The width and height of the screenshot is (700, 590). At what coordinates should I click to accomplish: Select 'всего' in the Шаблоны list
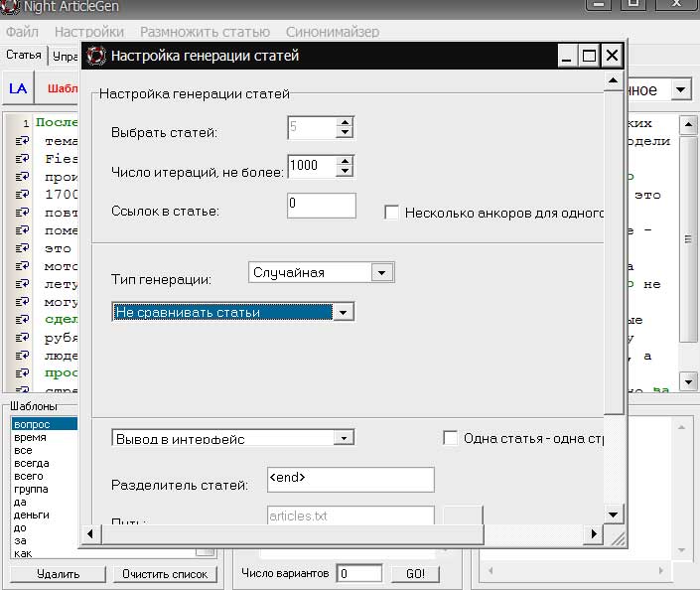click(x=45, y=476)
